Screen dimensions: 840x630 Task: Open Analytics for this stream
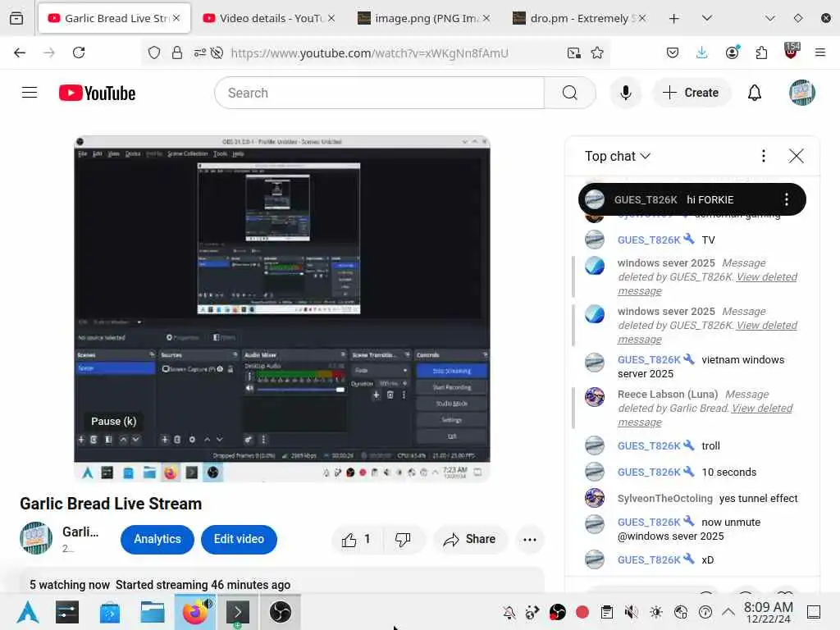tap(157, 539)
